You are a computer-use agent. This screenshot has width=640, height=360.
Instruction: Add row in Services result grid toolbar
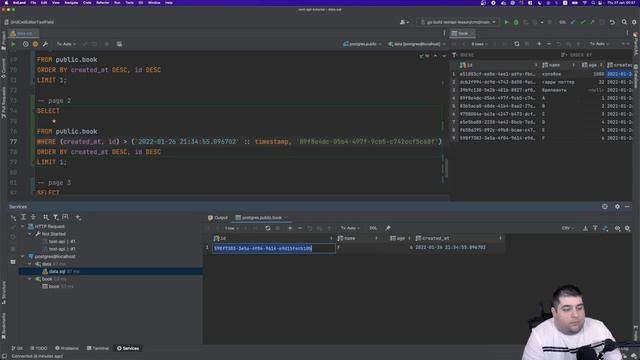tap(290, 228)
